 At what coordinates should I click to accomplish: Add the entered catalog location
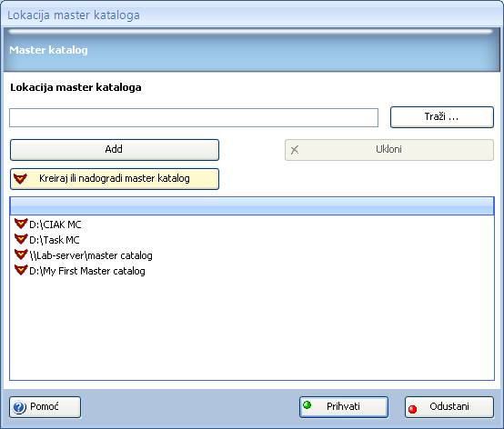tap(115, 150)
